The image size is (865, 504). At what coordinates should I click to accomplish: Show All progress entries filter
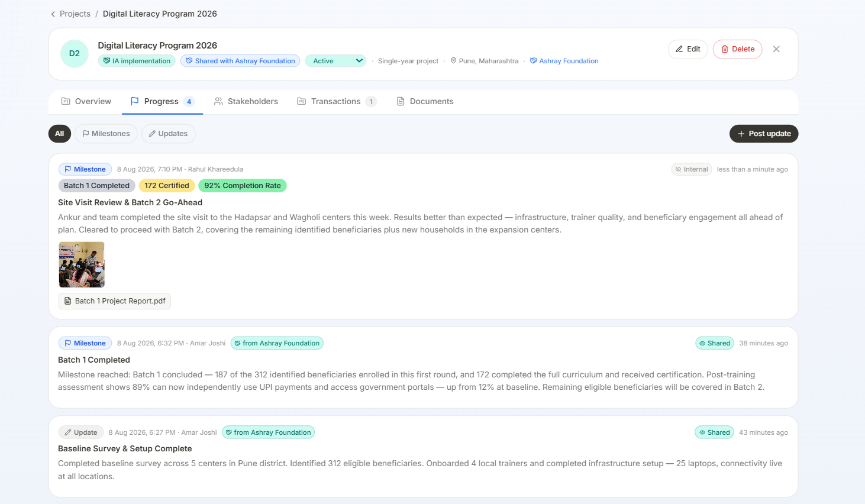60,134
